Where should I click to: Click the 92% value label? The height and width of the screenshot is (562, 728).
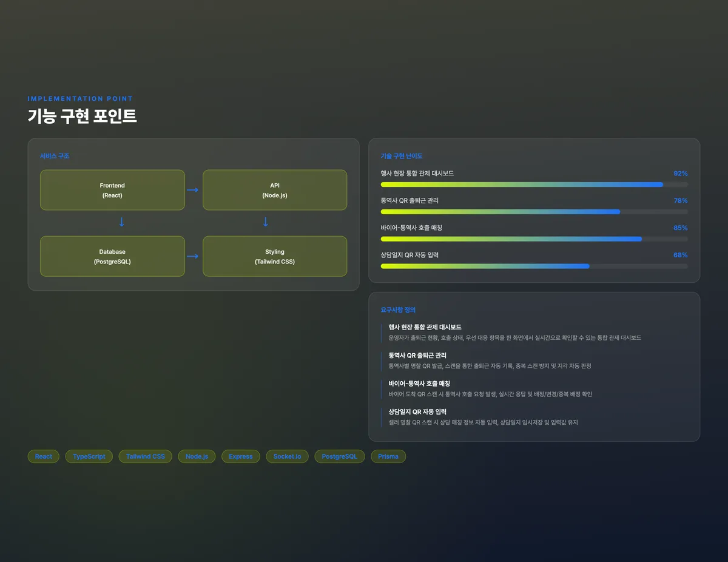681,174
